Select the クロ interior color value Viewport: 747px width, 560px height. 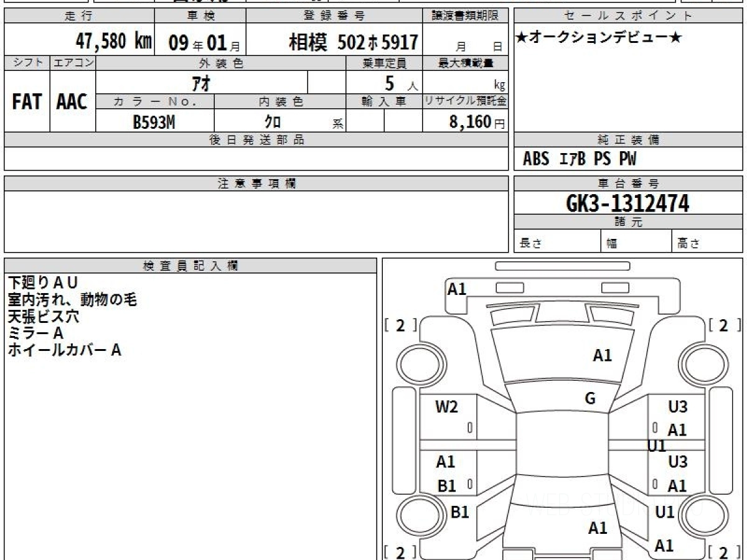pyautogui.click(x=272, y=122)
